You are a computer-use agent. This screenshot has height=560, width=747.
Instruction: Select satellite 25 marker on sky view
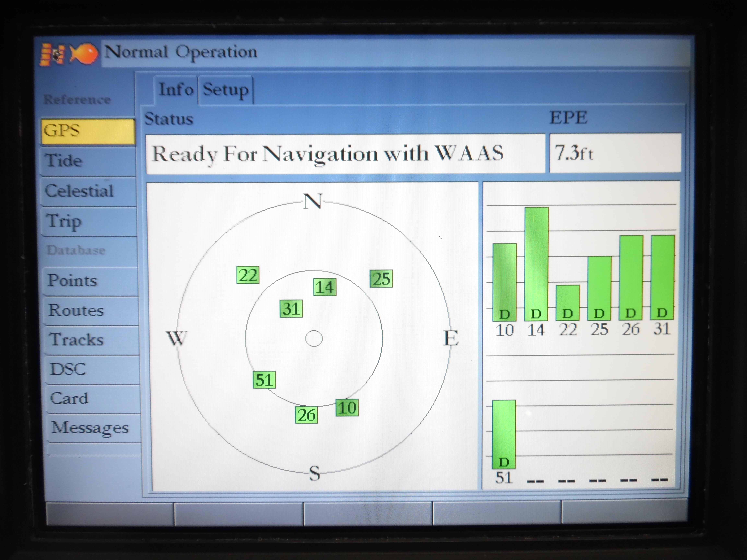pyautogui.click(x=381, y=279)
